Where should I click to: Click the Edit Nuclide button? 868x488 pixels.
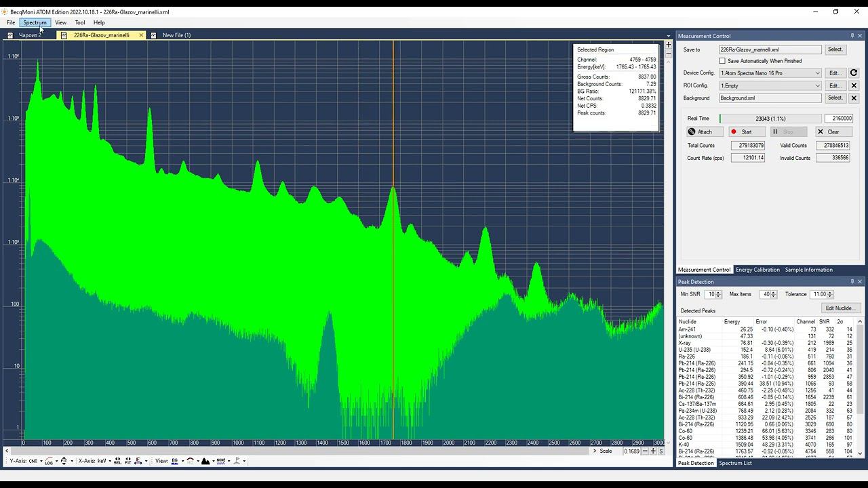[x=840, y=308]
